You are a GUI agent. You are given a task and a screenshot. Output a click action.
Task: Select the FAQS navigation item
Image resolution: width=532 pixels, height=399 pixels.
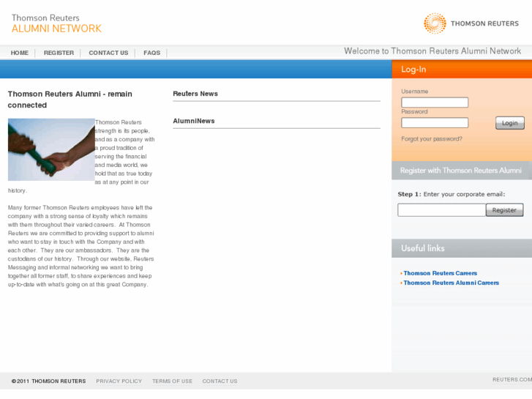coord(151,53)
